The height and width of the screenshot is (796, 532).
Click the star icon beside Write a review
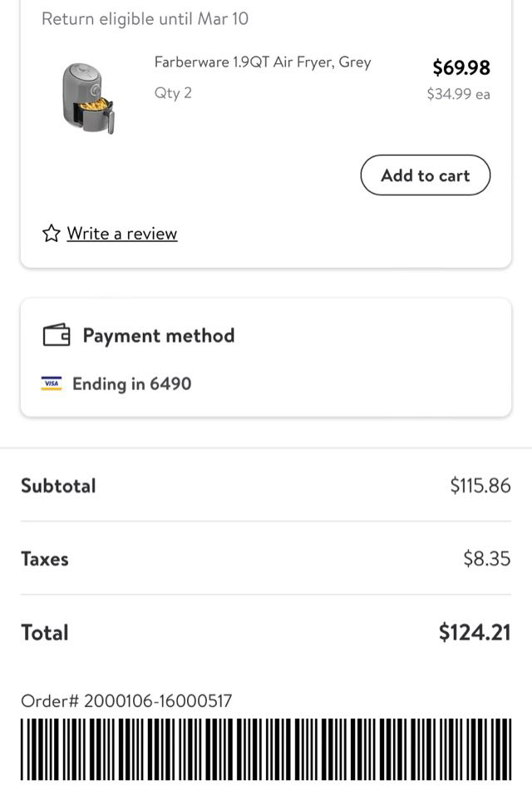pyautogui.click(x=52, y=233)
